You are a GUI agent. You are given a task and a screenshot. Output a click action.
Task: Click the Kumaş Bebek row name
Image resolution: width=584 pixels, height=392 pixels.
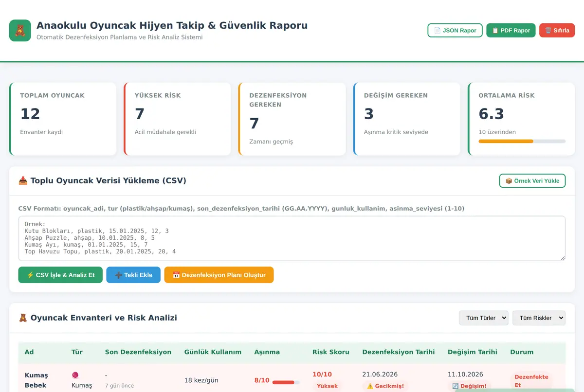click(x=36, y=380)
